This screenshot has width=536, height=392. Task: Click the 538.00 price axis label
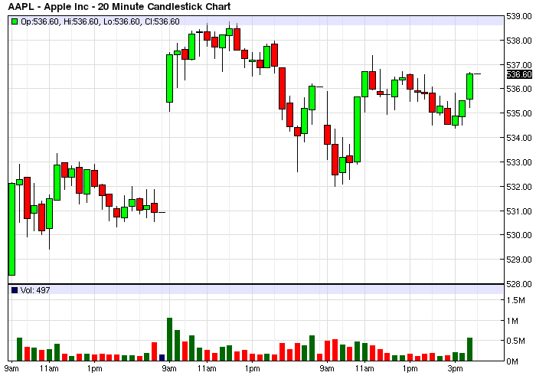(x=519, y=41)
